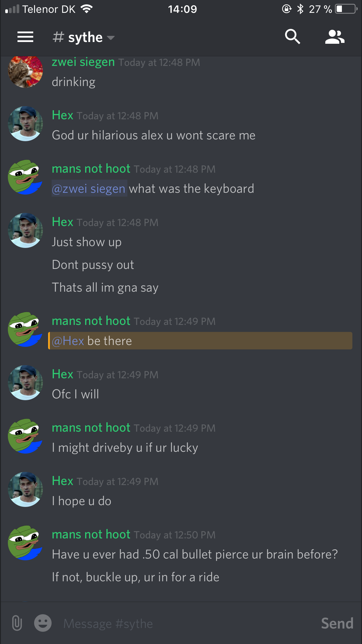The height and width of the screenshot is (644, 362).
Task: Open the hamburger navigation menu
Action: click(25, 37)
